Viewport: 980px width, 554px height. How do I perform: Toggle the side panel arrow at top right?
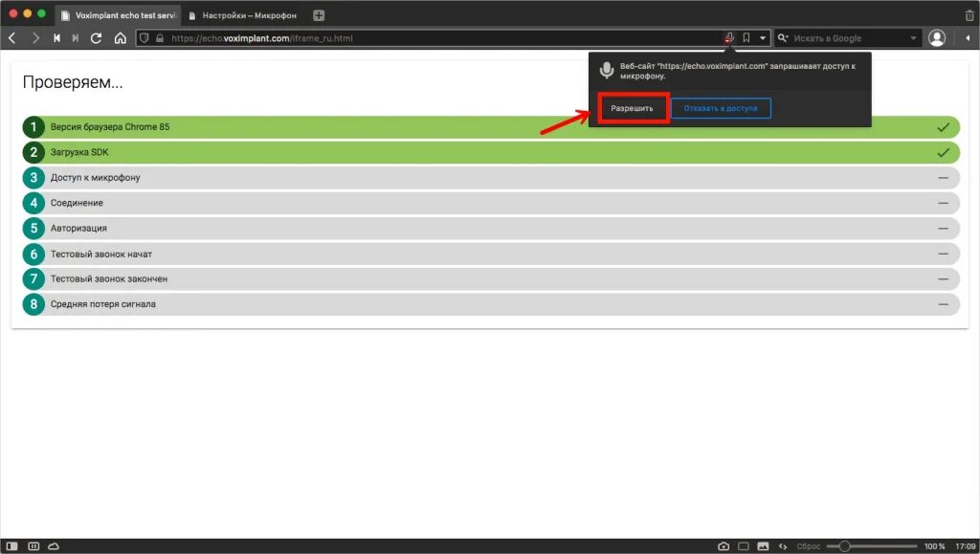tap(968, 38)
